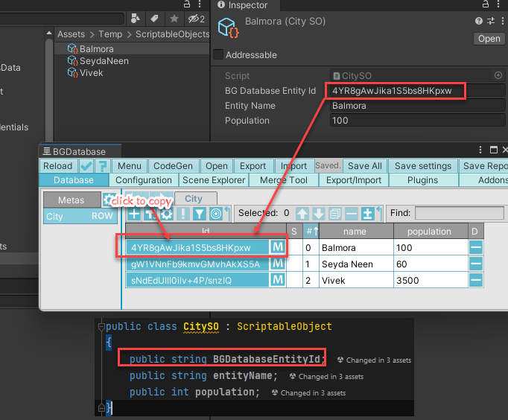The image size is (508, 420).
Task: Toggle the Inspector panel lock icon
Action: coord(486,4)
